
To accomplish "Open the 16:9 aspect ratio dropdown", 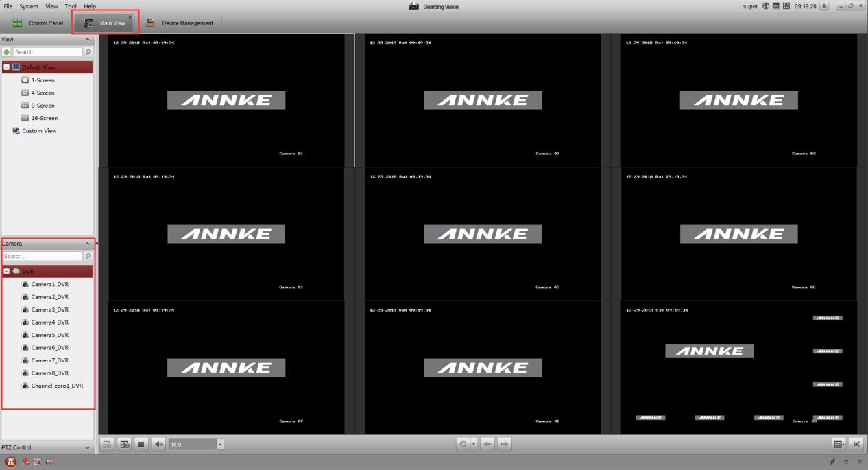I will (x=220, y=445).
